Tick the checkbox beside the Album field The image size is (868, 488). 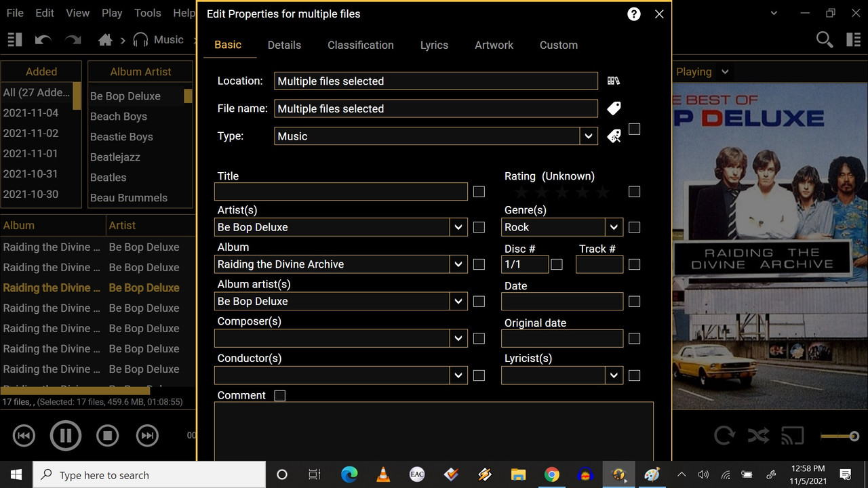(479, 264)
